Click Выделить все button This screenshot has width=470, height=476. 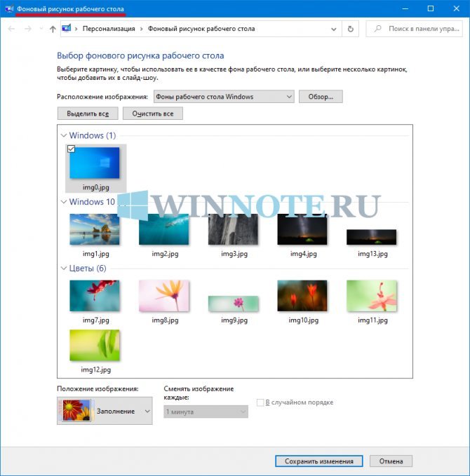tap(88, 114)
